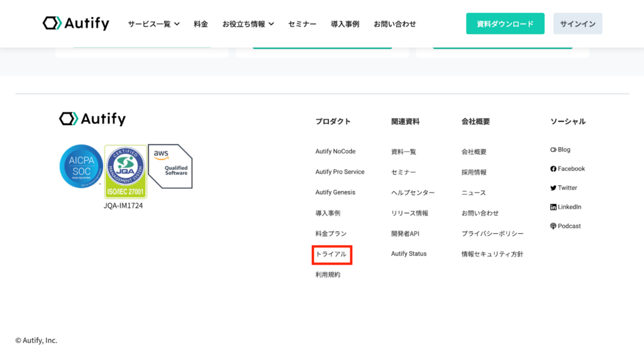644x352 pixels.
Task: Expand the サービス一覧 dropdown menu
Action: point(153,24)
